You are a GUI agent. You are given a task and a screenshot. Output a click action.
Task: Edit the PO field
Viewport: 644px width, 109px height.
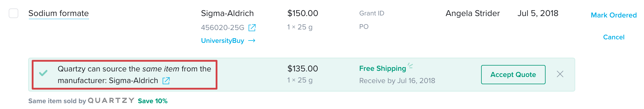pos(364,27)
